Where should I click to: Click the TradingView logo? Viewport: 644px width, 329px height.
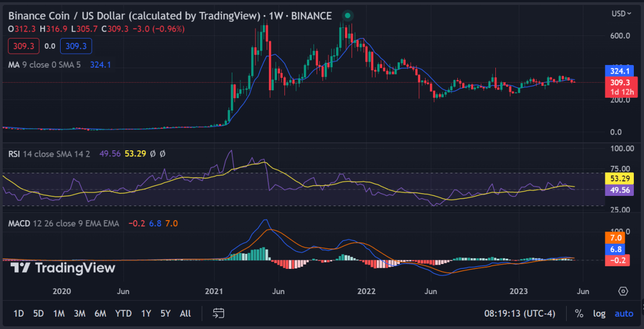click(x=63, y=268)
